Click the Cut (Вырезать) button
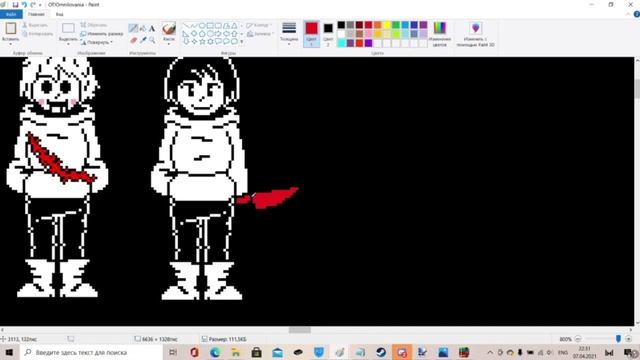This screenshot has width=640, height=360. point(35,25)
